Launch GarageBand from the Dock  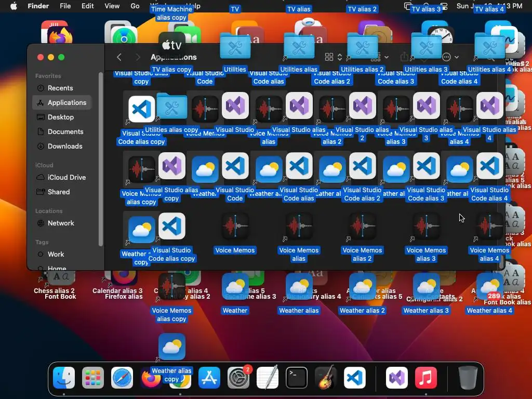(326, 378)
